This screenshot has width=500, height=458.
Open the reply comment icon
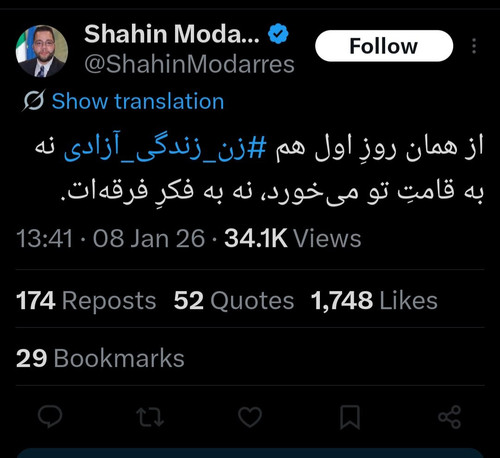click(50, 417)
